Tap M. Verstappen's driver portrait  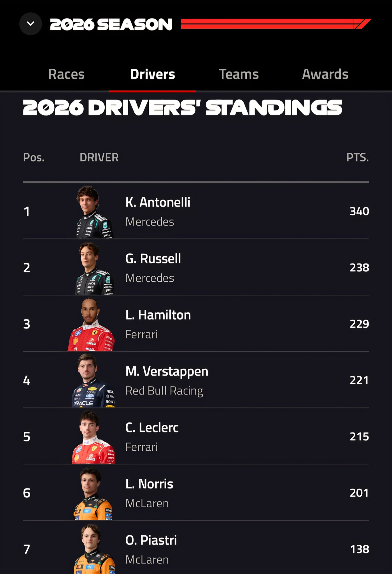pos(93,381)
